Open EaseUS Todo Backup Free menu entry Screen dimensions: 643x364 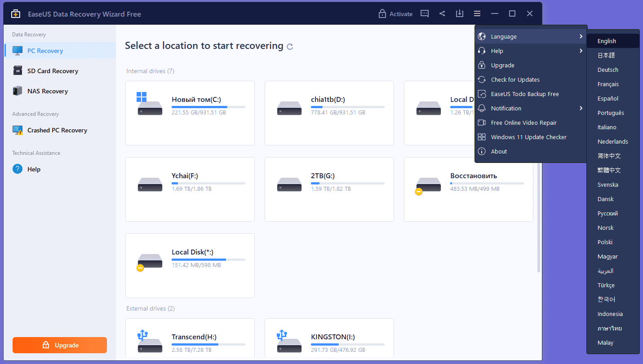531,94
